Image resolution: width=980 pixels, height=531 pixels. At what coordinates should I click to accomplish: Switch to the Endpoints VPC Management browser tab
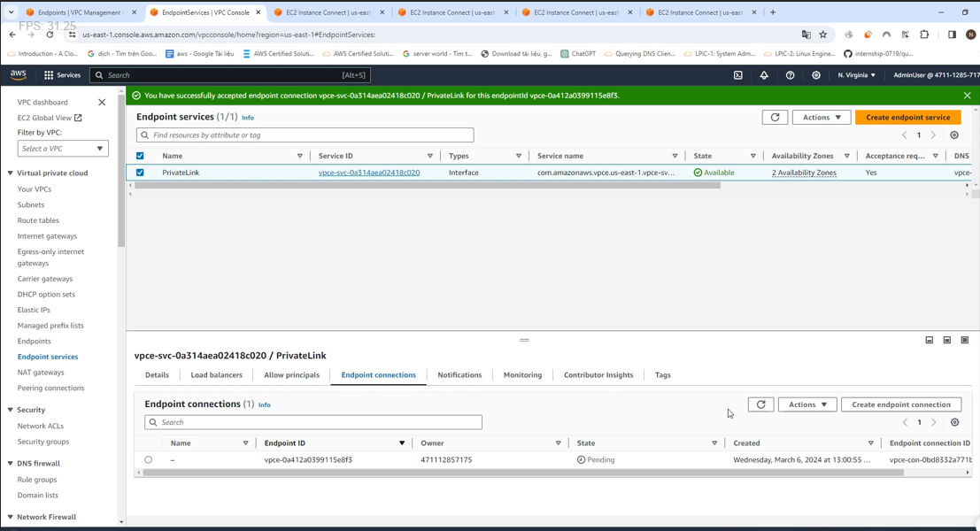tap(81, 12)
